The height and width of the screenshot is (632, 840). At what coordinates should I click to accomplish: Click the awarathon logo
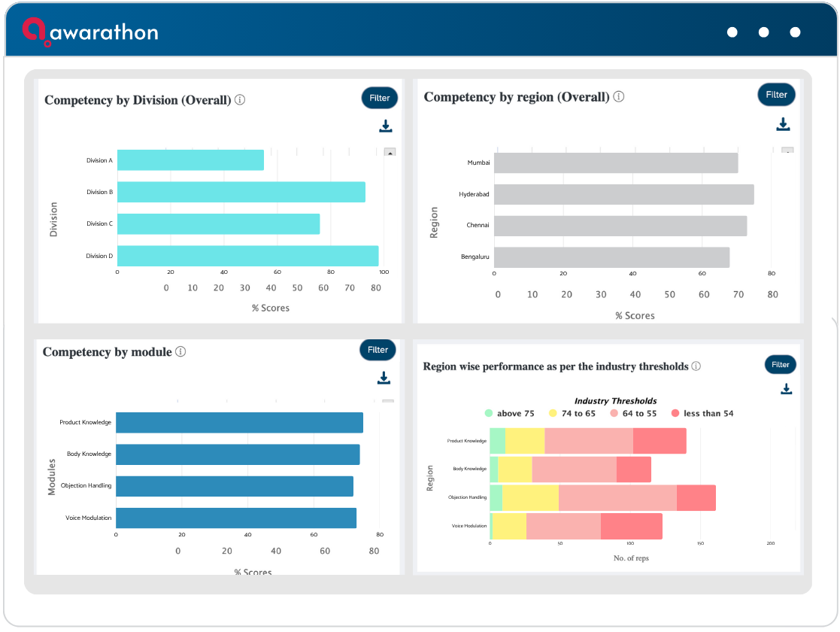(90, 32)
